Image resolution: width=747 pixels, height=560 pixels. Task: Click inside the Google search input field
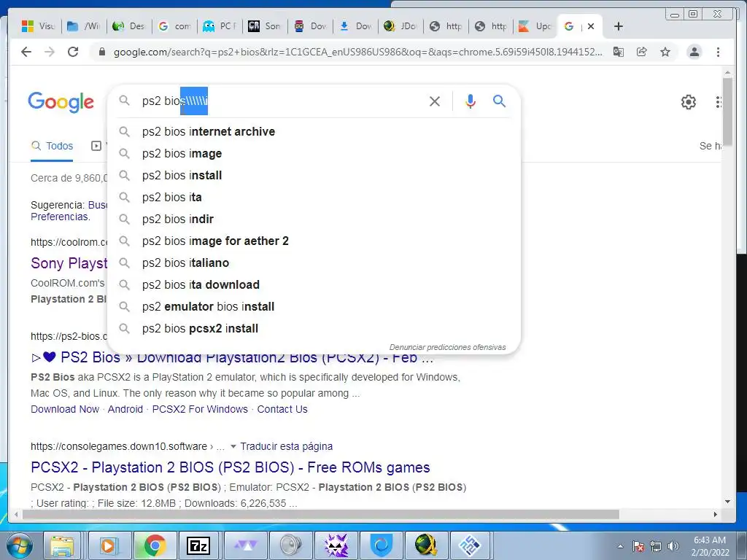point(281,101)
